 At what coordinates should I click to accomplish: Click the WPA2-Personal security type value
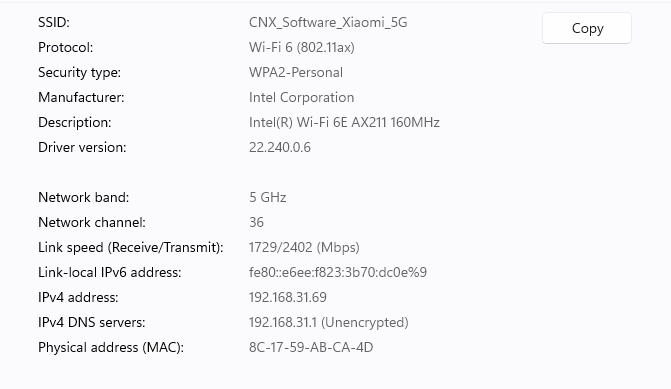[x=296, y=72]
